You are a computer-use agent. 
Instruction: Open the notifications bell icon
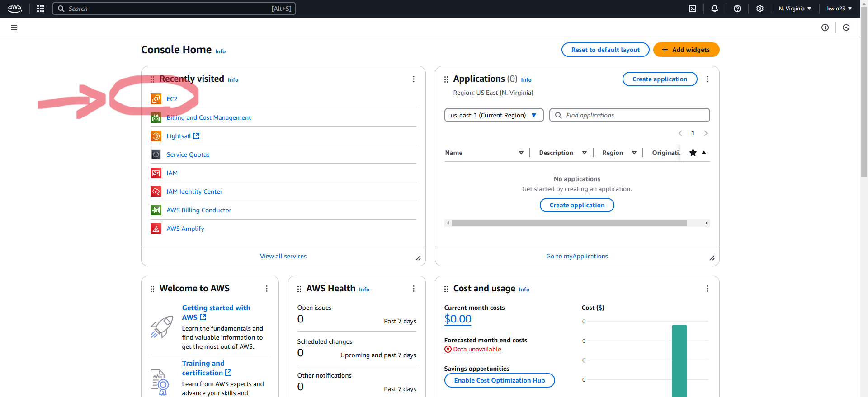click(715, 9)
